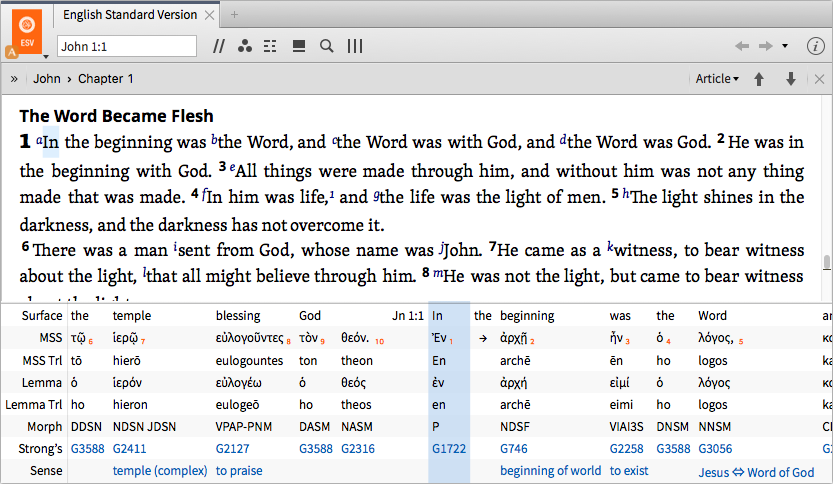Open the 'Jesus ⇔ Word of God' sense
Image resolution: width=833 pixels, height=484 pixels.
[756, 472]
